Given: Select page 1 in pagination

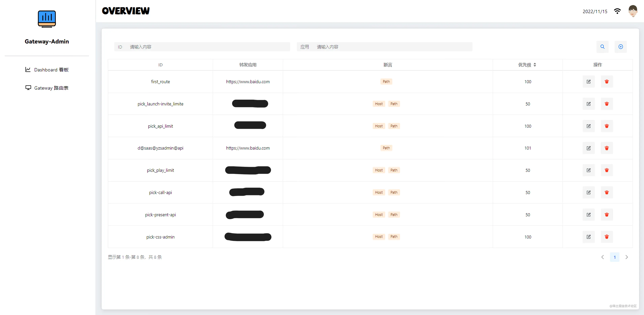Looking at the screenshot, I should tap(615, 257).
